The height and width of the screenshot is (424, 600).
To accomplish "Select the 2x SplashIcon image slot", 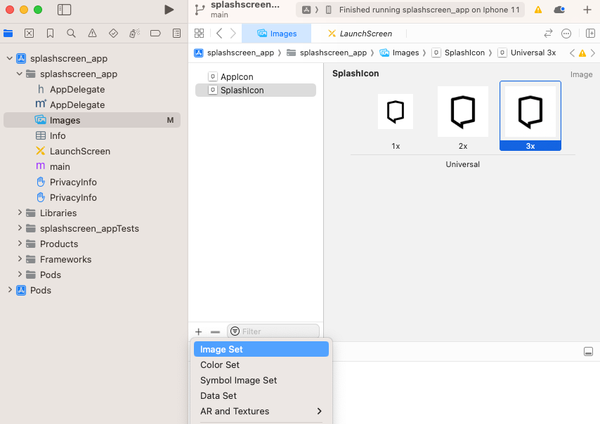I will pyautogui.click(x=463, y=113).
